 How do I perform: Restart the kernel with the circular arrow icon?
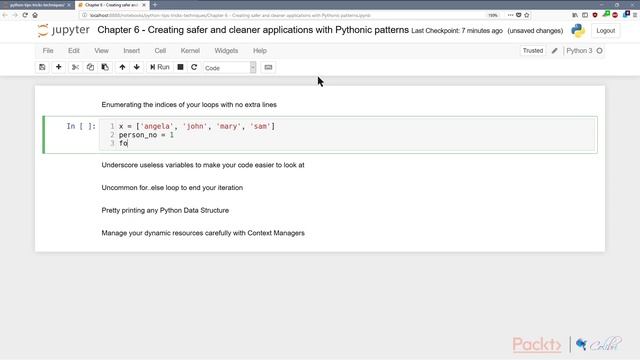[x=194, y=67]
